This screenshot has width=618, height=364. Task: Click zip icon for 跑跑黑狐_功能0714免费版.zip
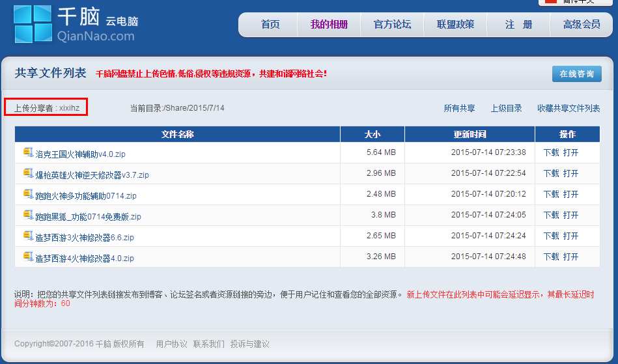(28, 215)
